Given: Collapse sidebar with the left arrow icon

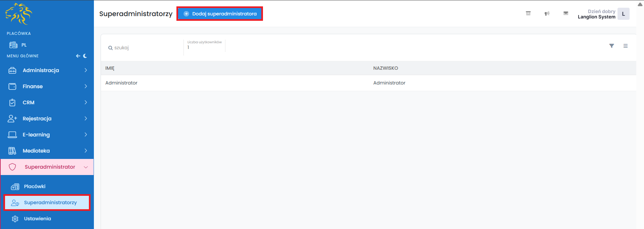Looking at the screenshot, I should pos(78,56).
